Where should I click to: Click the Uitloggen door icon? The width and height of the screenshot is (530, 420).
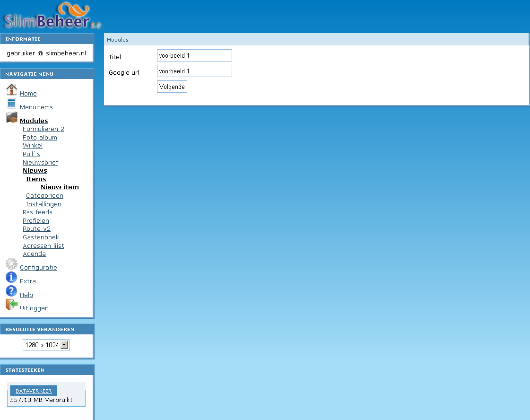[x=11, y=304]
